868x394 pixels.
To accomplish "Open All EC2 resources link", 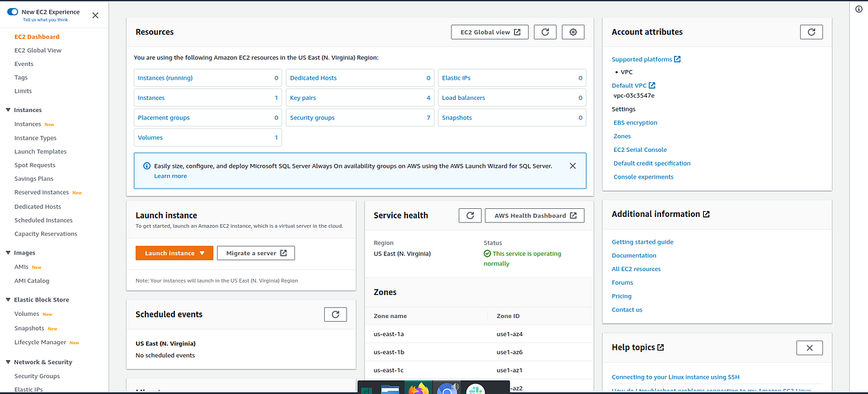I will click(636, 269).
